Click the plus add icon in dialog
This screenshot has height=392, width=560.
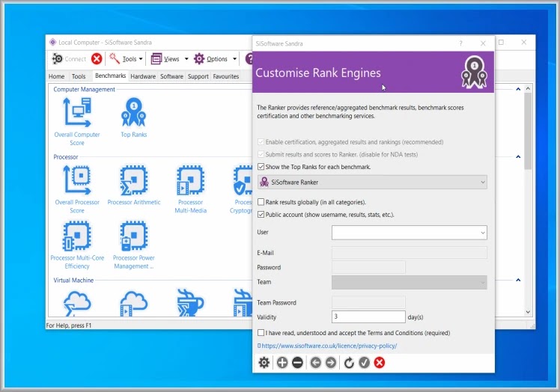point(282,363)
